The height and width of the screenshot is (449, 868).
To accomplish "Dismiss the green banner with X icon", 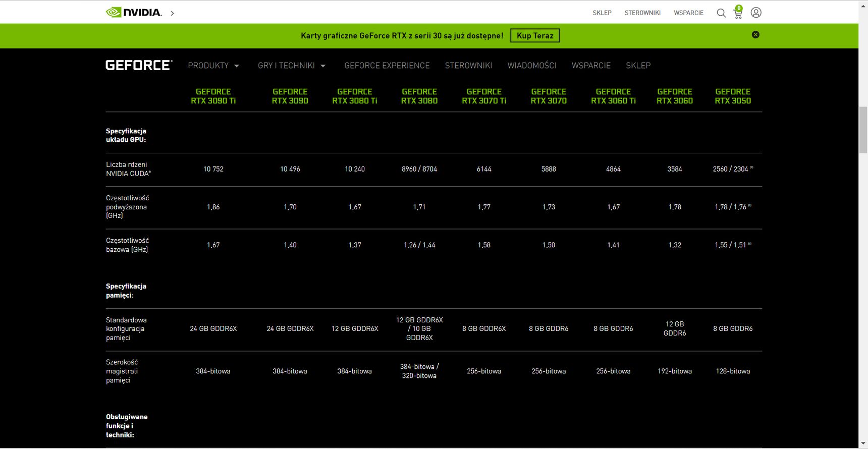I will [755, 35].
